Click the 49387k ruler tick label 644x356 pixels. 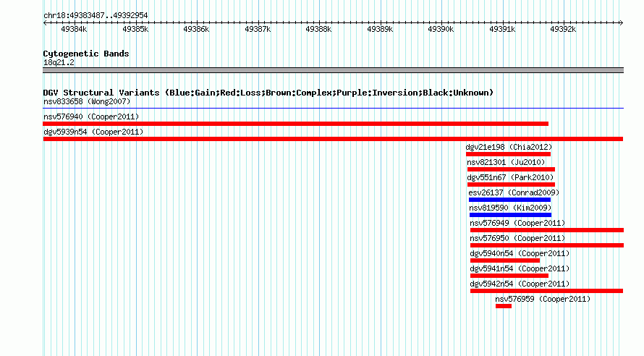pyautogui.click(x=258, y=29)
